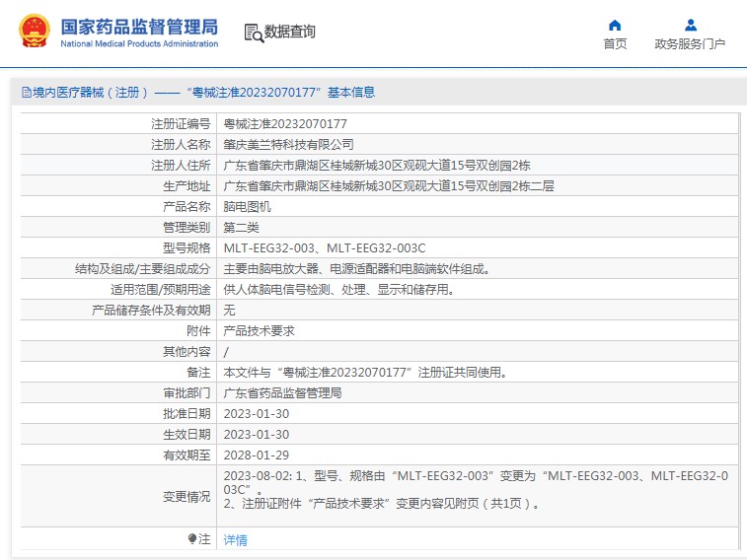Click the 生产地址 label
This screenshot has width=747, height=560.
pos(187,186)
